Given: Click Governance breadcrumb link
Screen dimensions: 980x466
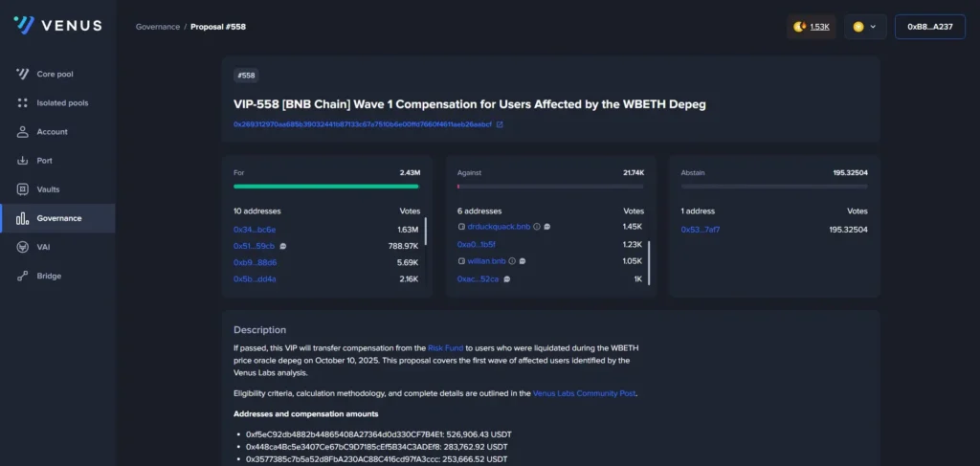Looking at the screenshot, I should pyautogui.click(x=157, y=27).
